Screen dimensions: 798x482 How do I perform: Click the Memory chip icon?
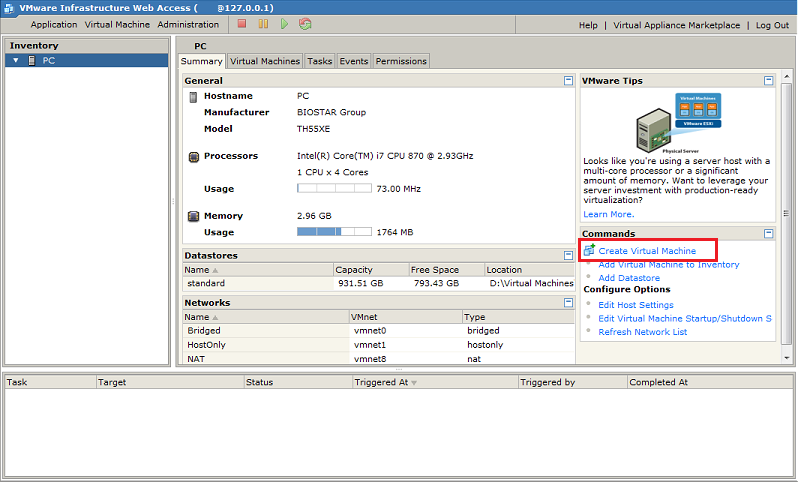pyautogui.click(x=194, y=216)
